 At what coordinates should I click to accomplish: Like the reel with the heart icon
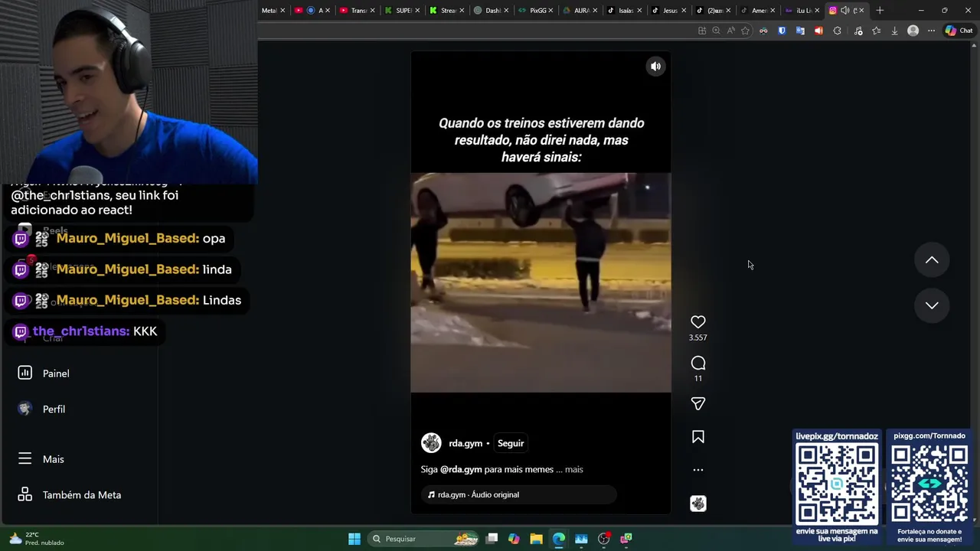tap(697, 322)
